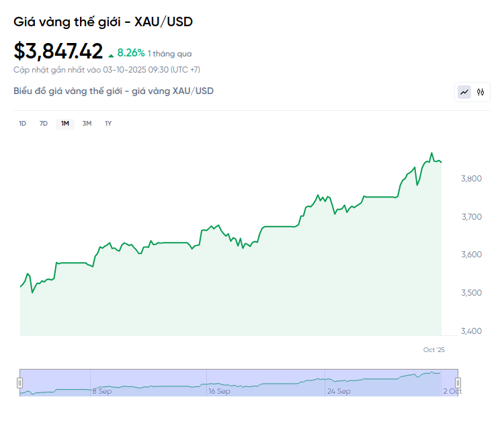Click the 16 Sep navigator marker

219,391
